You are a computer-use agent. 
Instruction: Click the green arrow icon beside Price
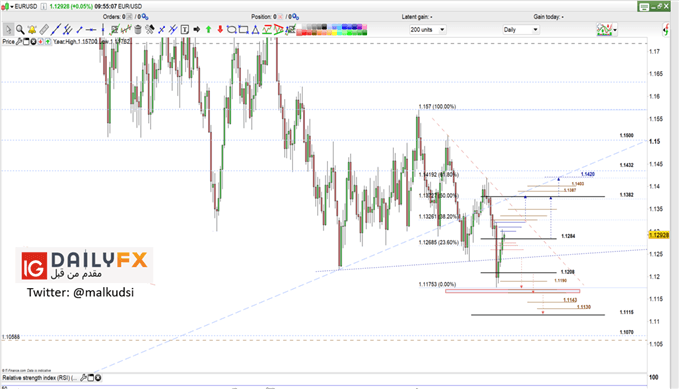(48, 42)
